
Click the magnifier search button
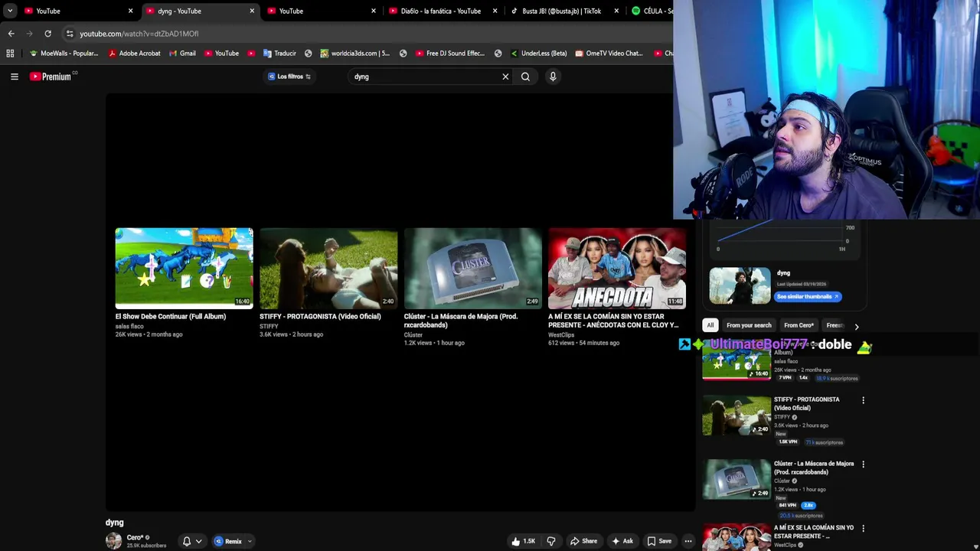tap(525, 77)
